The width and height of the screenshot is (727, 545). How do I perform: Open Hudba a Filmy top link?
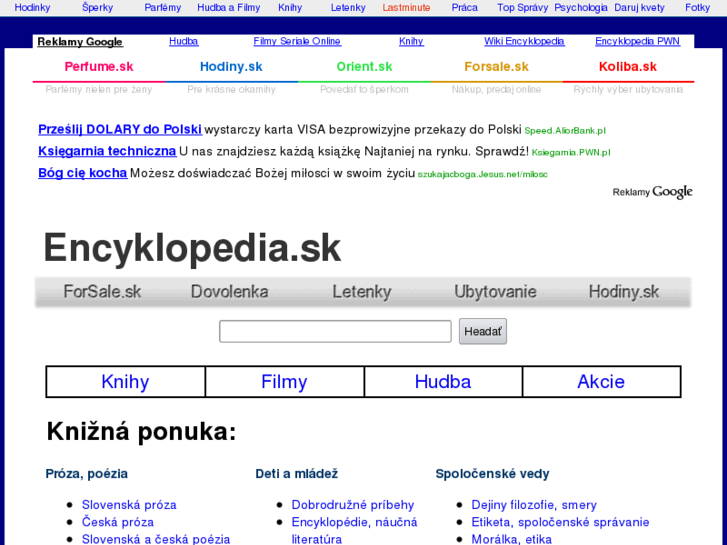pos(229,7)
